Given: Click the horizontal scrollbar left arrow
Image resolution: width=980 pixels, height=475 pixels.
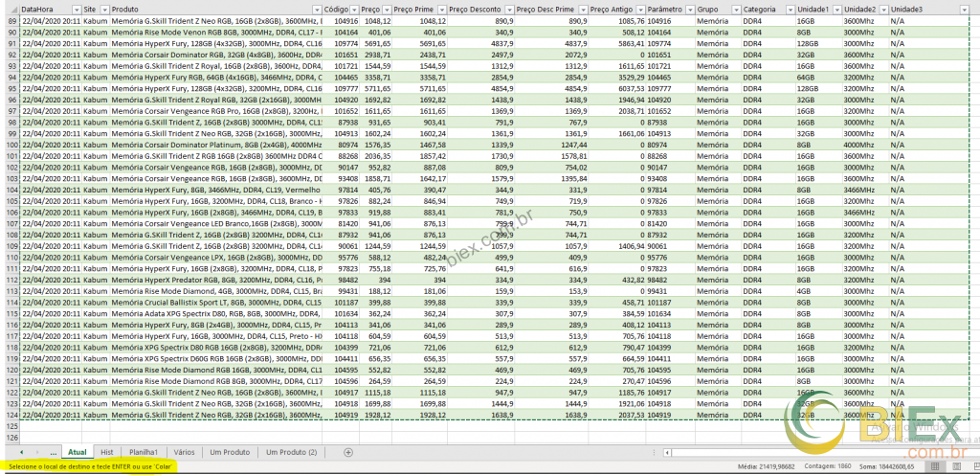Looking at the screenshot, I should click(x=669, y=452).
